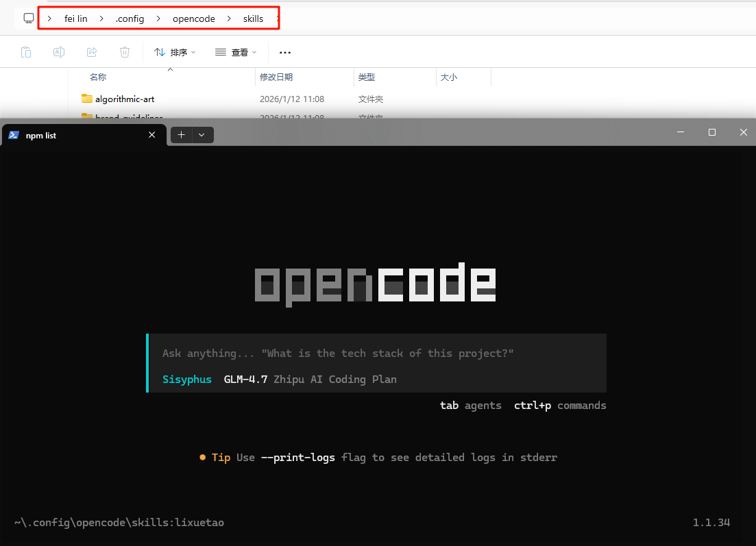Open terminal new-tab profile dropdown arrow
Viewport: 756px width, 546px height.
click(202, 135)
